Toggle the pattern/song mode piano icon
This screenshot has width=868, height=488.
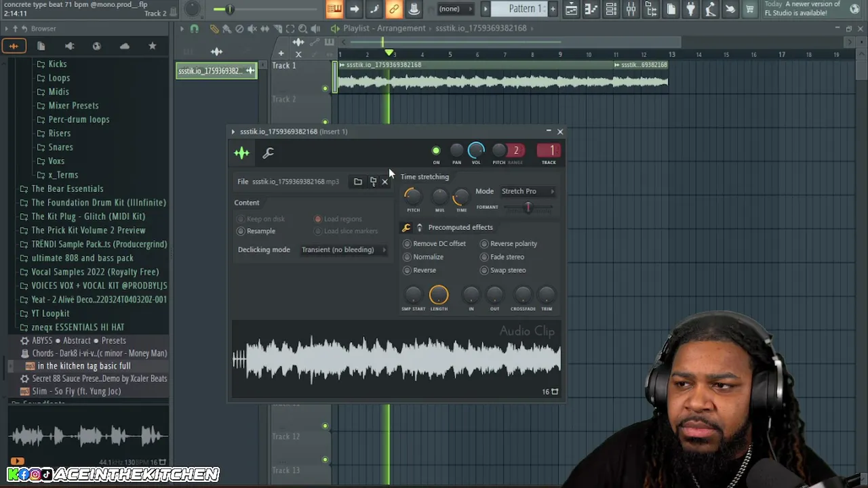[x=334, y=9]
